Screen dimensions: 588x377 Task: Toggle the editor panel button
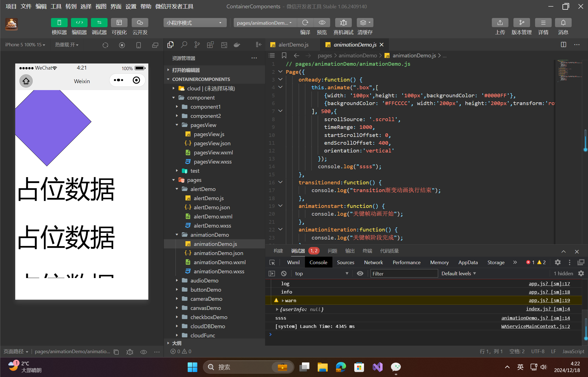click(x=79, y=23)
